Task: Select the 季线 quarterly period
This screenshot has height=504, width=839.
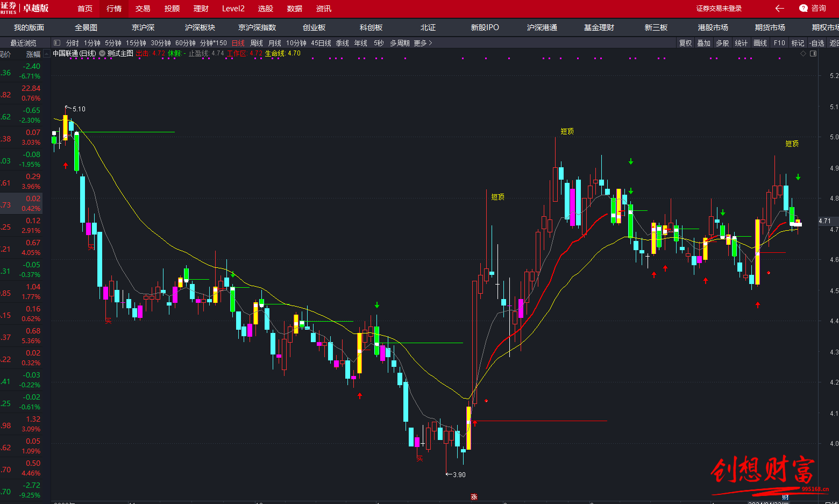Action: [x=343, y=43]
